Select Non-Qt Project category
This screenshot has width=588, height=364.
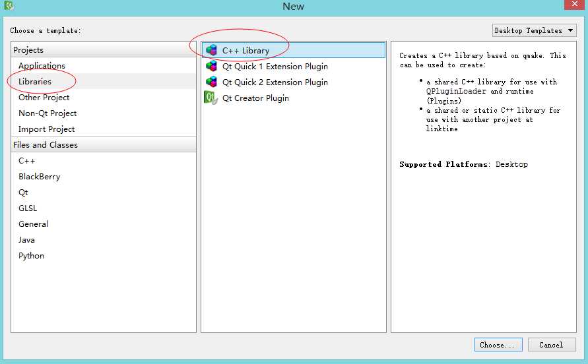click(x=104, y=113)
